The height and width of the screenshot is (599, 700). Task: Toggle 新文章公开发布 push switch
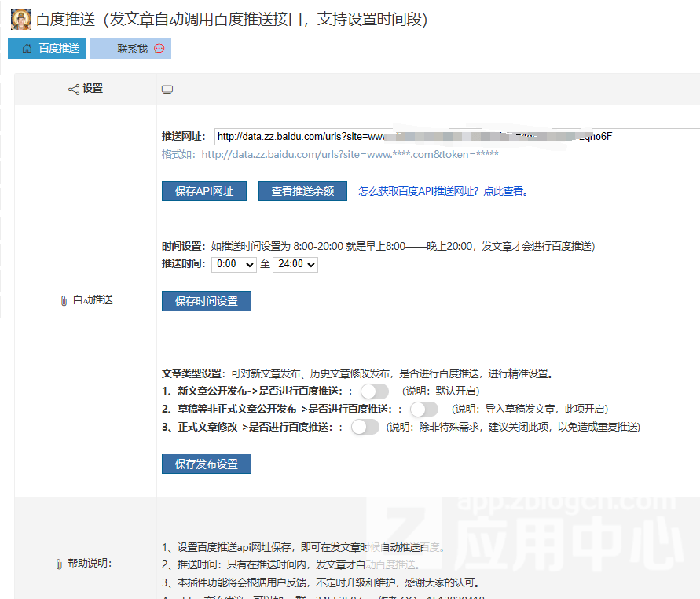375,391
